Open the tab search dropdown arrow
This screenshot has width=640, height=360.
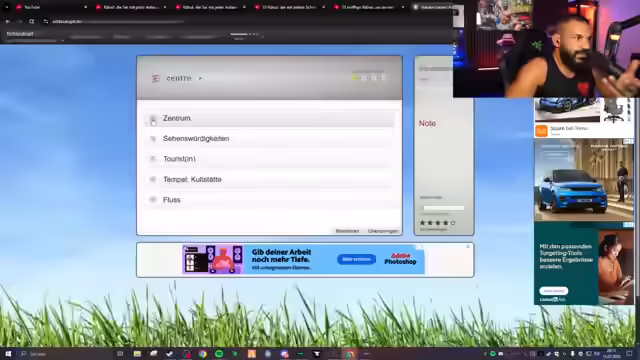click(7, 7)
